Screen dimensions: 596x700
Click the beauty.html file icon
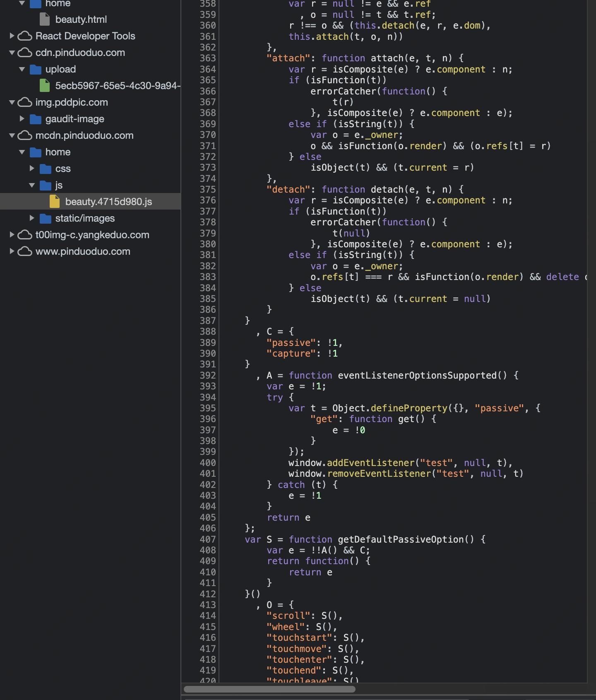pyautogui.click(x=45, y=19)
